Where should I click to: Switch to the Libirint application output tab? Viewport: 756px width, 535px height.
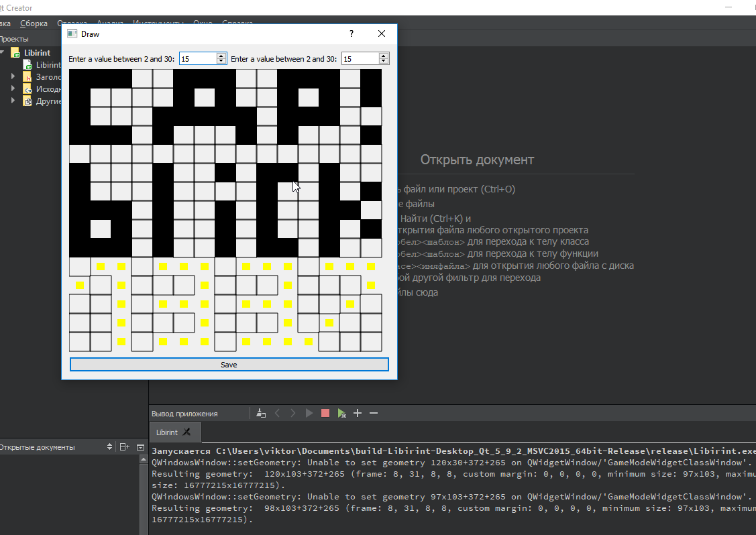click(x=167, y=432)
